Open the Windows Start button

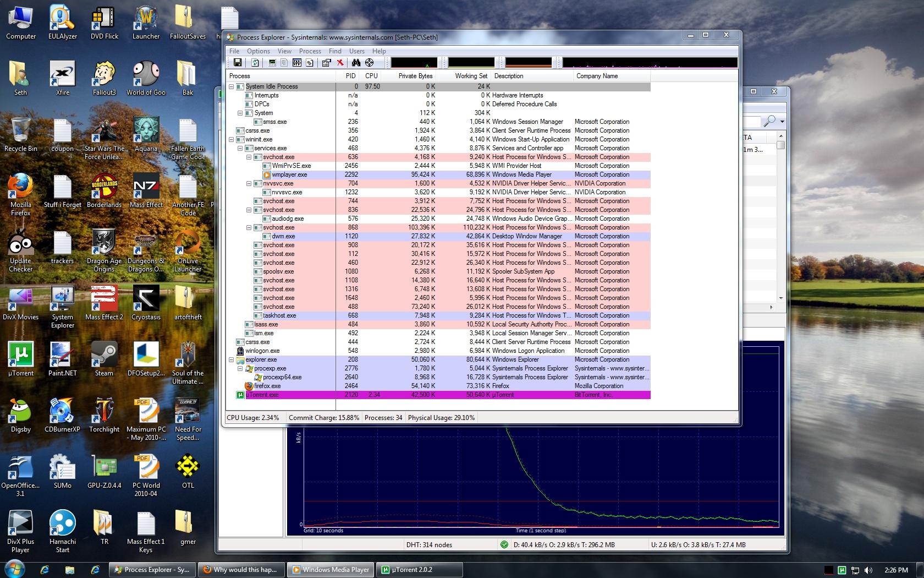[14, 569]
